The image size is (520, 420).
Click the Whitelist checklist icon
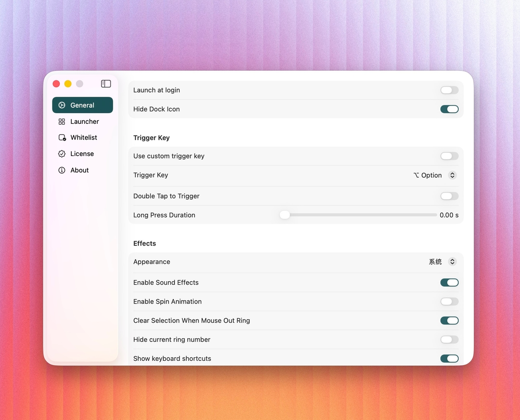[x=62, y=137]
